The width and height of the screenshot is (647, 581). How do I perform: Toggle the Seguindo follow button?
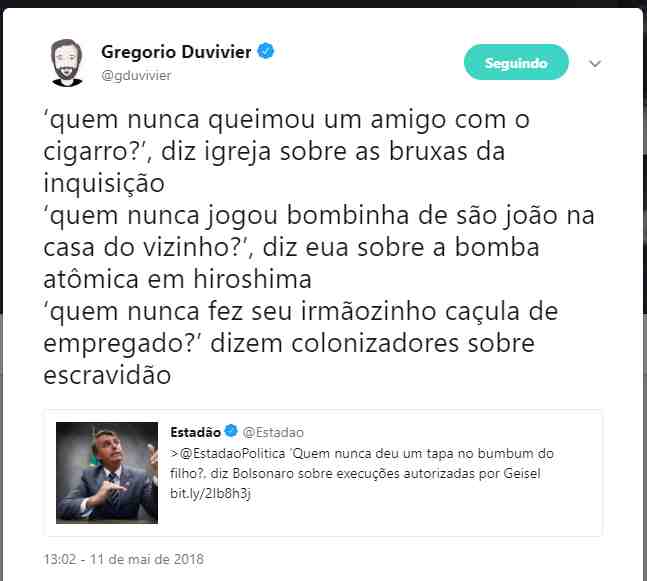pyautogui.click(x=516, y=62)
